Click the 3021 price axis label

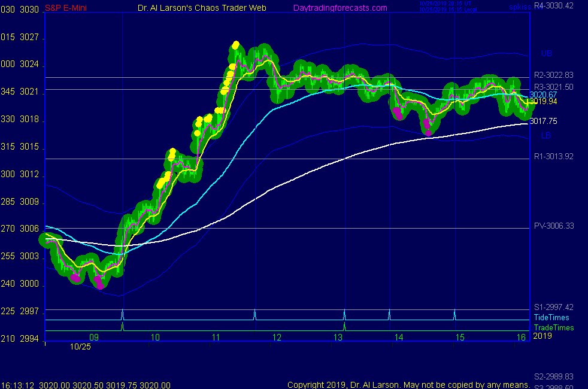[x=29, y=92]
